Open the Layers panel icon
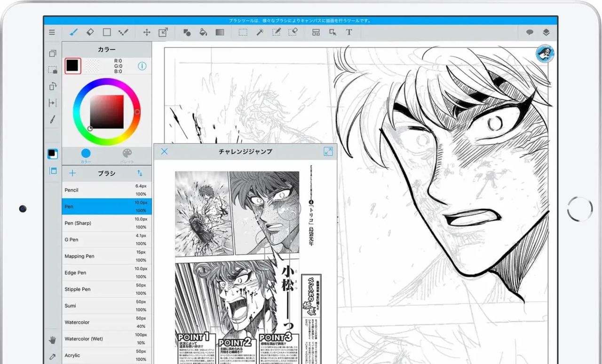 tap(546, 32)
